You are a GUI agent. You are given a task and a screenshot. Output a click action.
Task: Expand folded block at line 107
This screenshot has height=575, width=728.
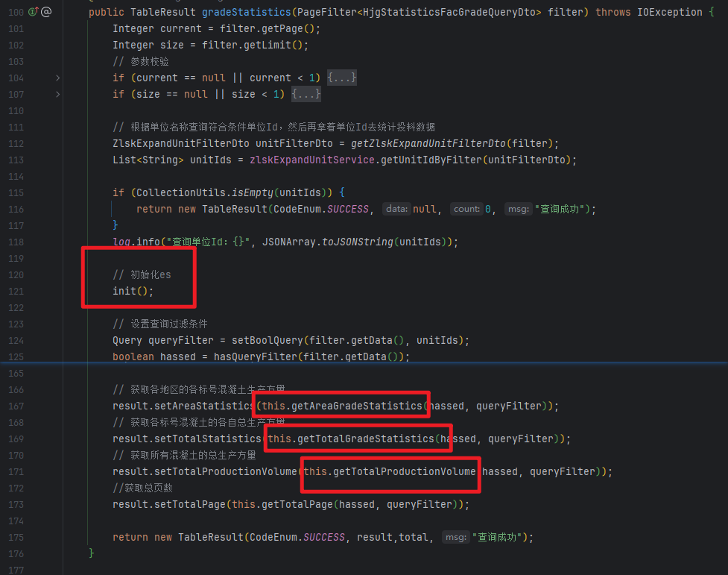(x=58, y=94)
